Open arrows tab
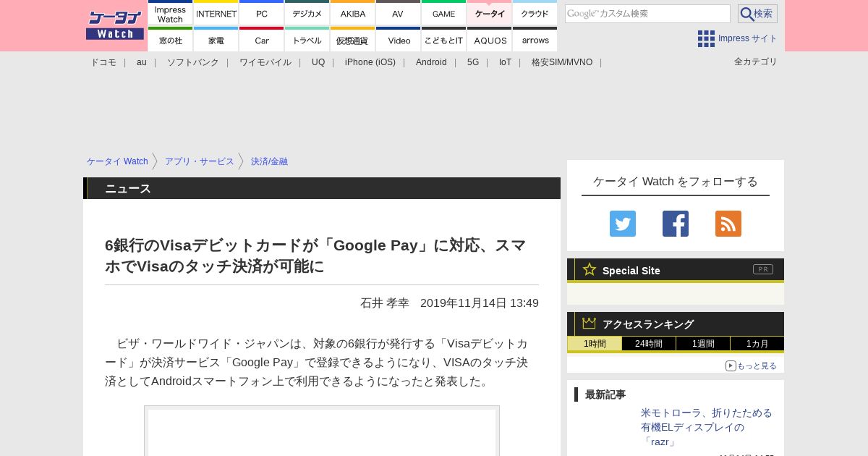 535,40
